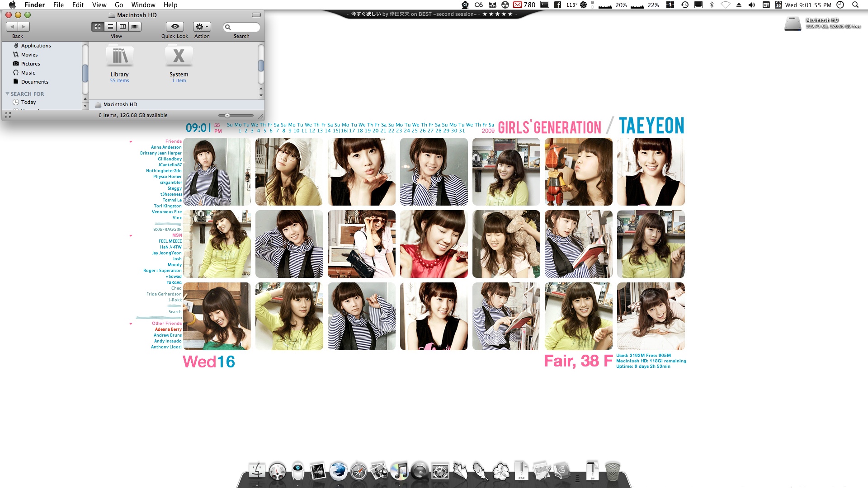Open the flower icon app in dock
The image size is (868, 488).
[501, 472]
